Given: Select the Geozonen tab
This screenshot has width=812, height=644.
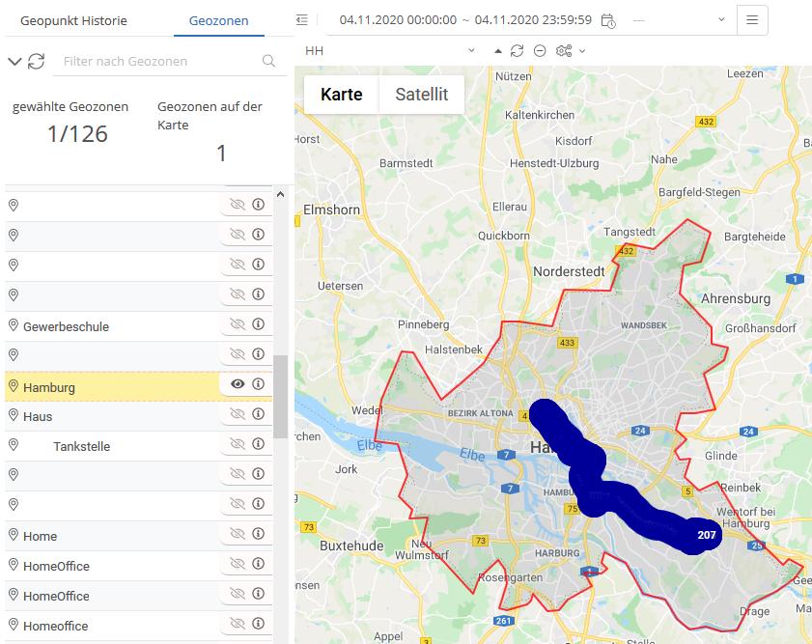Looking at the screenshot, I should 219,20.
